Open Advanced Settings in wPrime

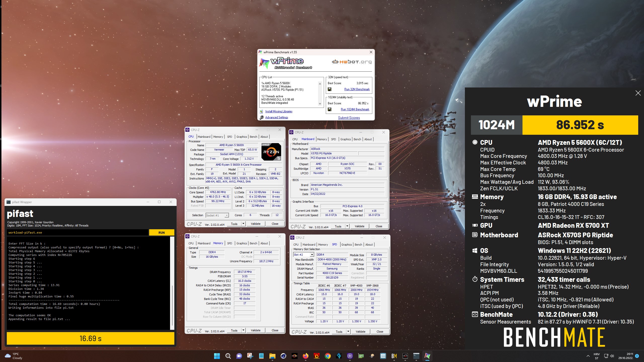tap(276, 117)
